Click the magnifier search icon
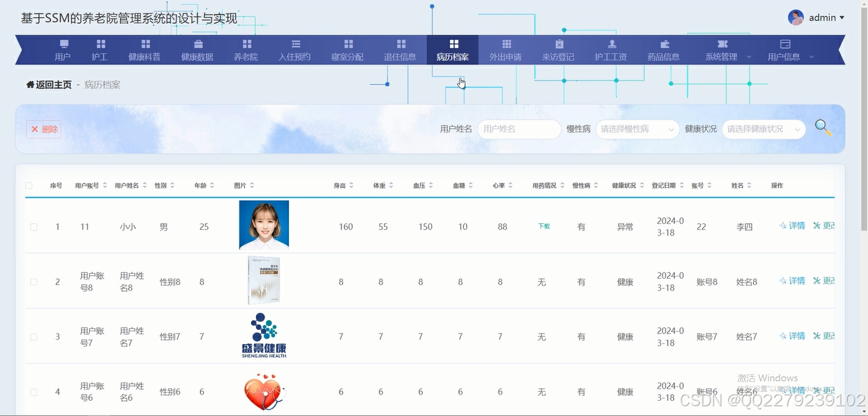Screen dimensions: 868x416 (x=823, y=128)
